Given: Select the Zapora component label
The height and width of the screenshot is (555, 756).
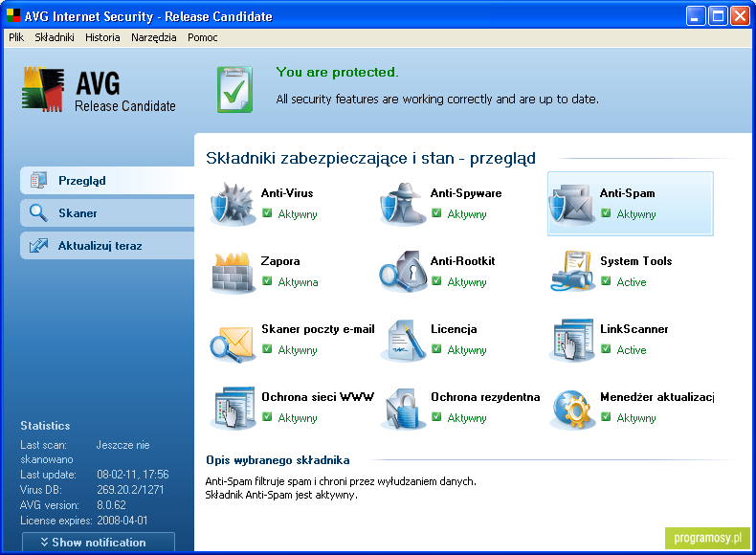Looking at the screenshot, I should coord(280,261).
